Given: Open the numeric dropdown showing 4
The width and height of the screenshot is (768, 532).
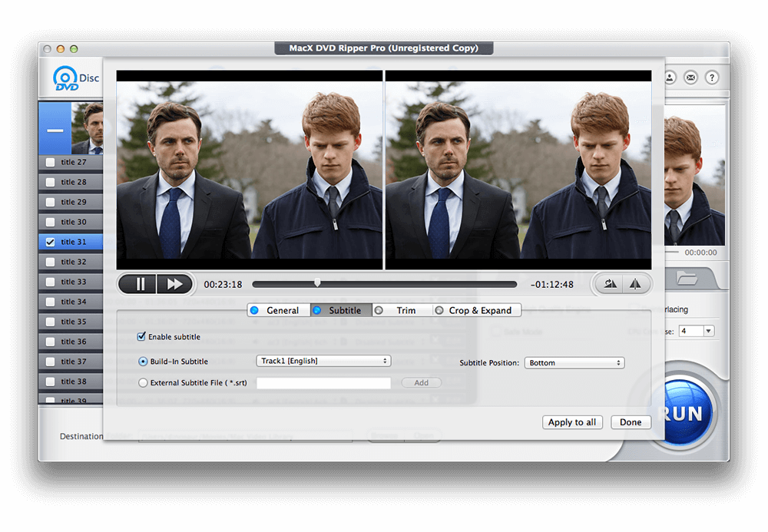Looking at the screenshot, I should [696, 330].
